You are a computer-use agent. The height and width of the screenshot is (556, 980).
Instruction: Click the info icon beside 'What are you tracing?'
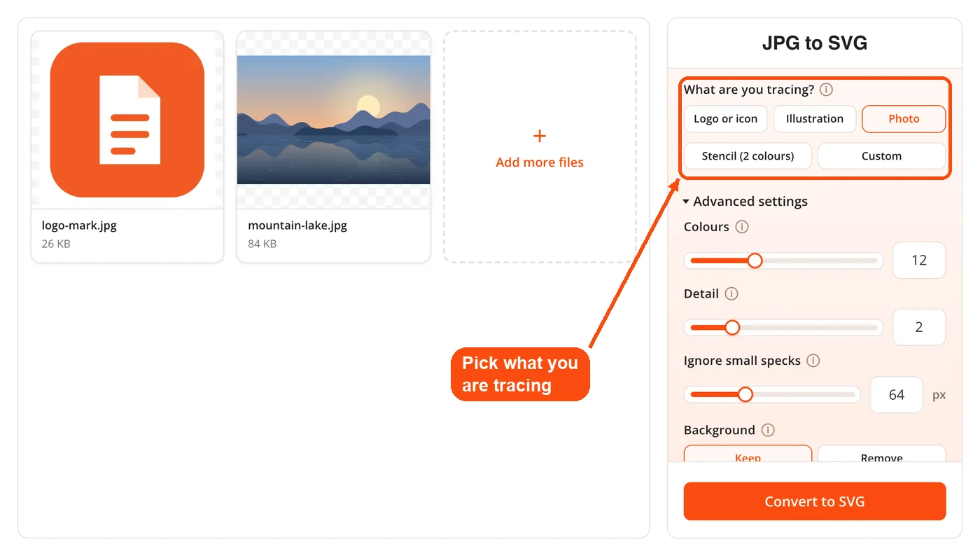click(826, 90)
